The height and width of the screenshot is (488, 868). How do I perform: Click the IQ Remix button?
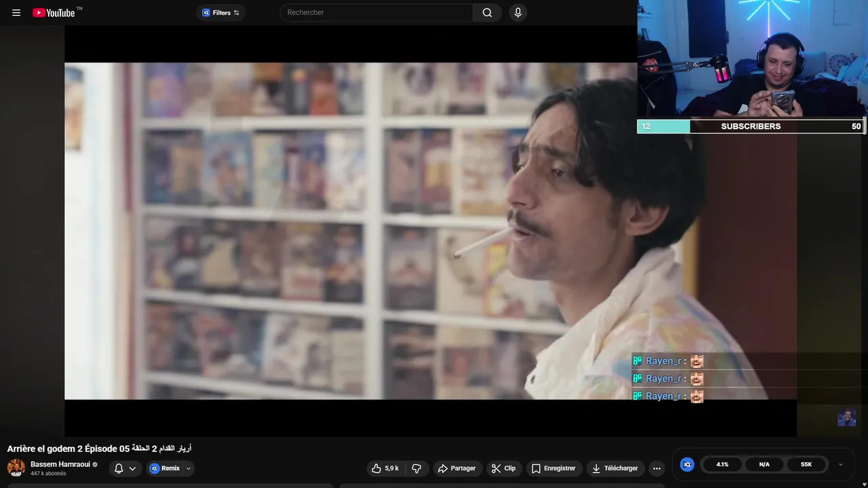pos(165,468)
